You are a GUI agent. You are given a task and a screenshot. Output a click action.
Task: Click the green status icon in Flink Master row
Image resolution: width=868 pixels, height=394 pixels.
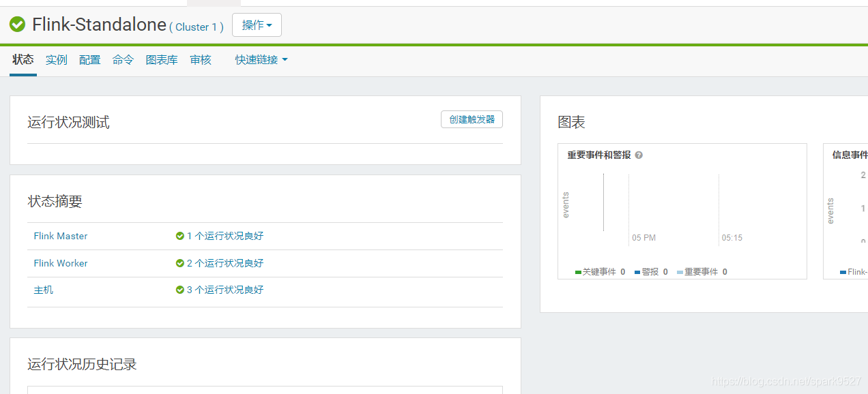180,236
